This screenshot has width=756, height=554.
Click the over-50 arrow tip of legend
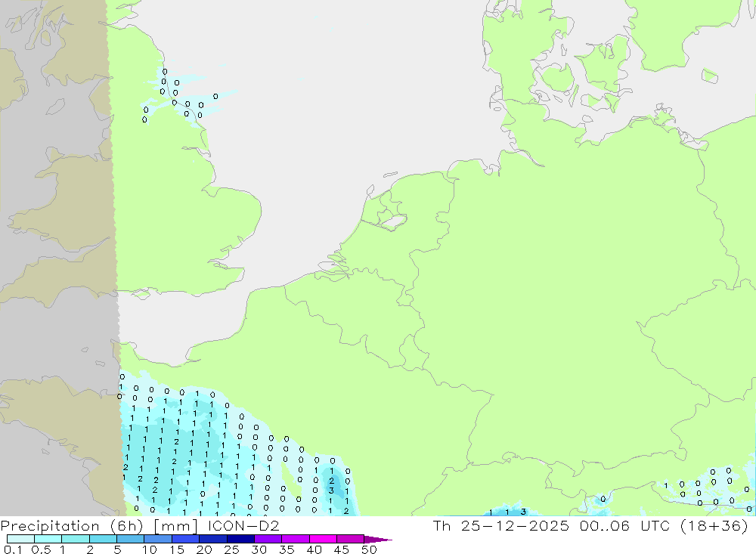coord(378,540)
